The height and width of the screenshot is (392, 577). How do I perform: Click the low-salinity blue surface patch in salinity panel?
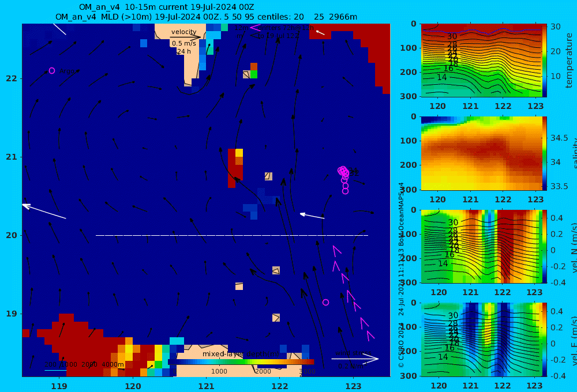(439, 120)
